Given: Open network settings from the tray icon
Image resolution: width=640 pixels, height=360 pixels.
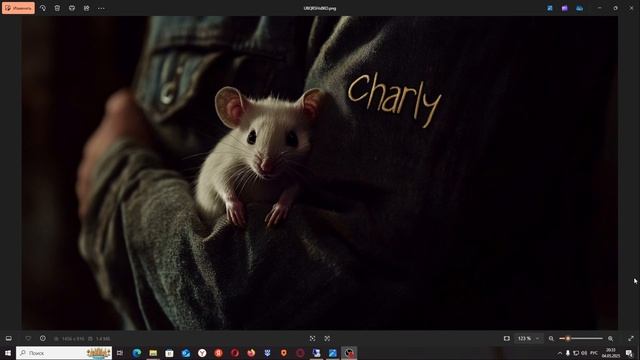Looking at the screenshot, I should click(x=576, y=353).
